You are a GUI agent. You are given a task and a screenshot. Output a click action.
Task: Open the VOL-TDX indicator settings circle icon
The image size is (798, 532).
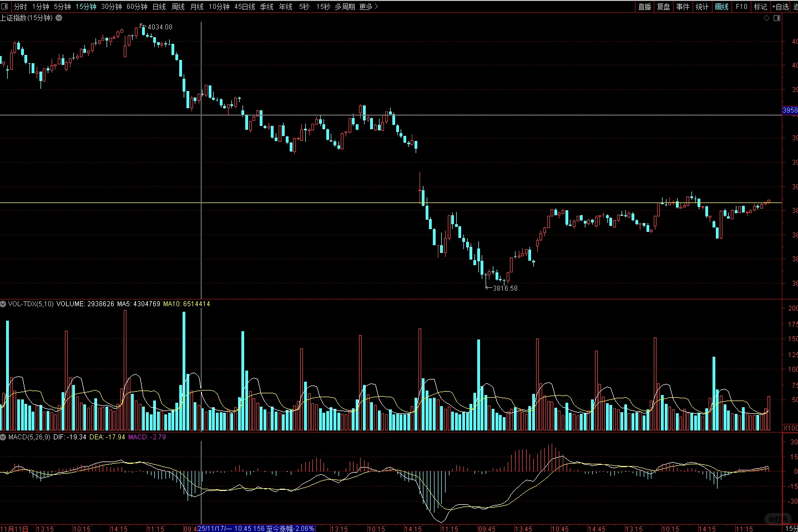(x=3, y=304)
